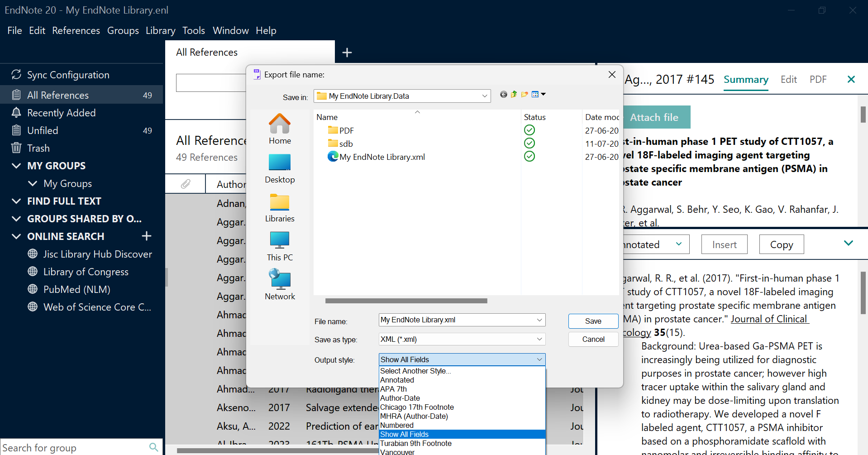Close the Export file name dialog

[x=612, y=74]
